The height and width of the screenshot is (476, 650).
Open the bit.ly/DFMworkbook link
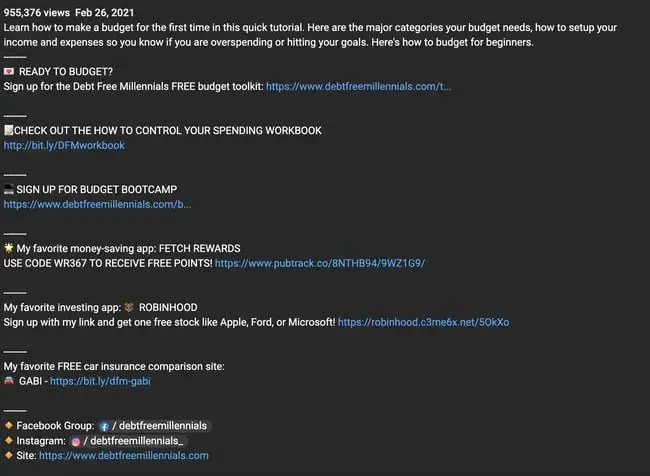tap(64, 146)
